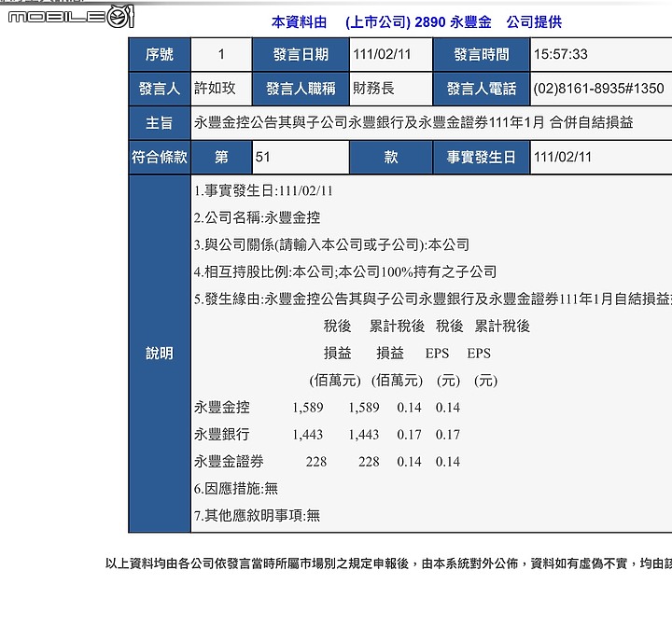Select the statement date 111/02/11 value
The height and width of the screenshot is (626, 672).
(x=382, y=54)
